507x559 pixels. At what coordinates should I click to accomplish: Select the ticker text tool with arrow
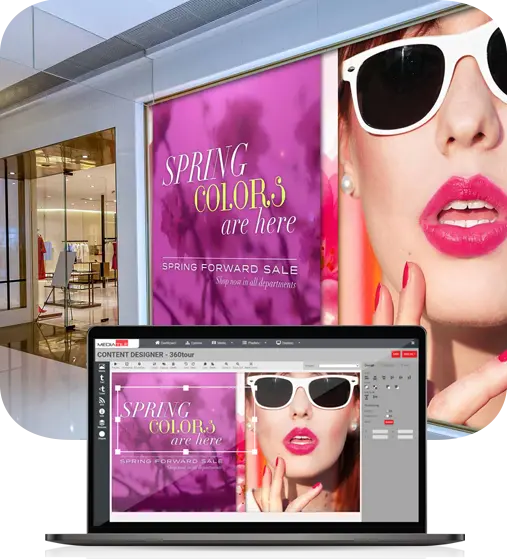(x=102, y=390)
